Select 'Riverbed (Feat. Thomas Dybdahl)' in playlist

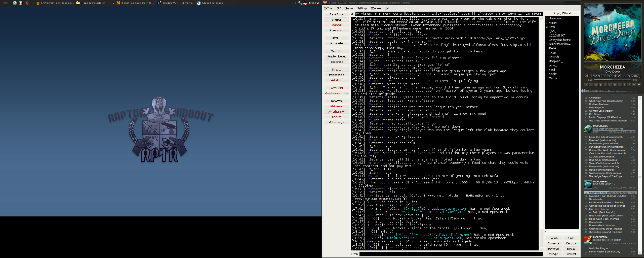click(610, 196)
